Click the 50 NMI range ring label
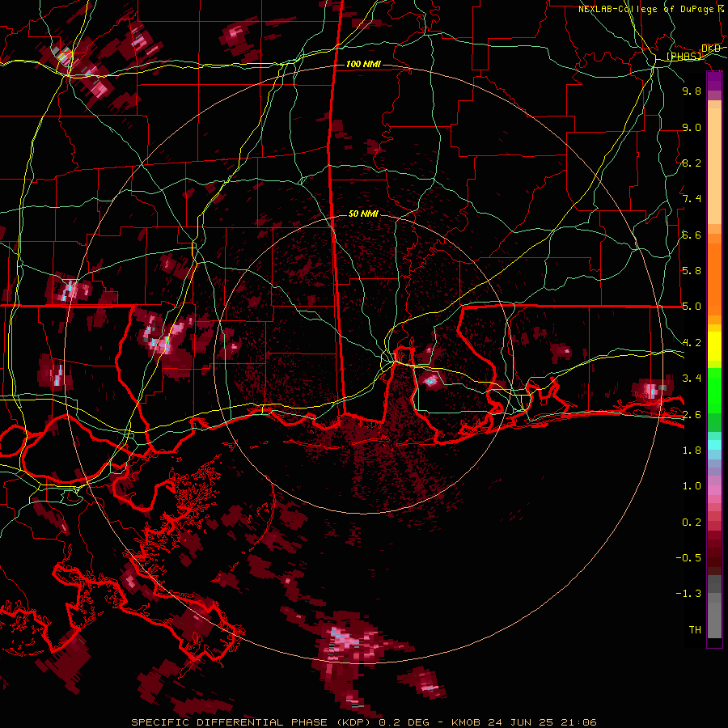This screenshot has height=728, width=728. (363, 214)
